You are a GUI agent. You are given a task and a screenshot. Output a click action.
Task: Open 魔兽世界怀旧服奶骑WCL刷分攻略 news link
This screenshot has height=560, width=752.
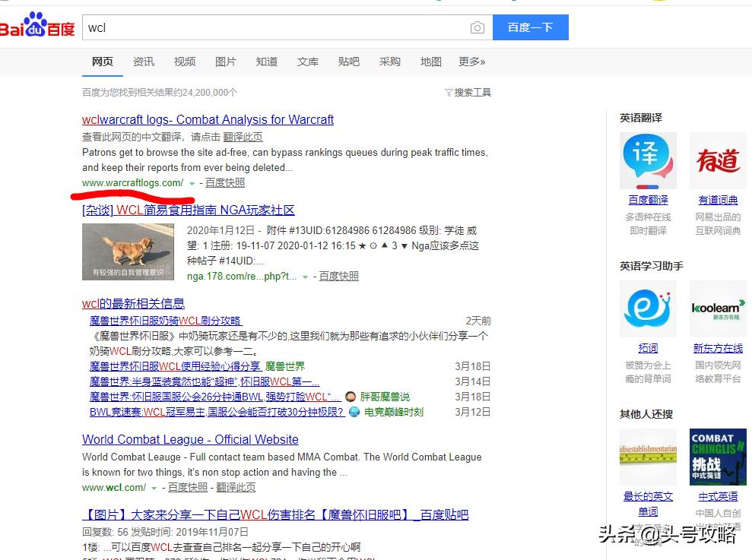tap(166, 321)
